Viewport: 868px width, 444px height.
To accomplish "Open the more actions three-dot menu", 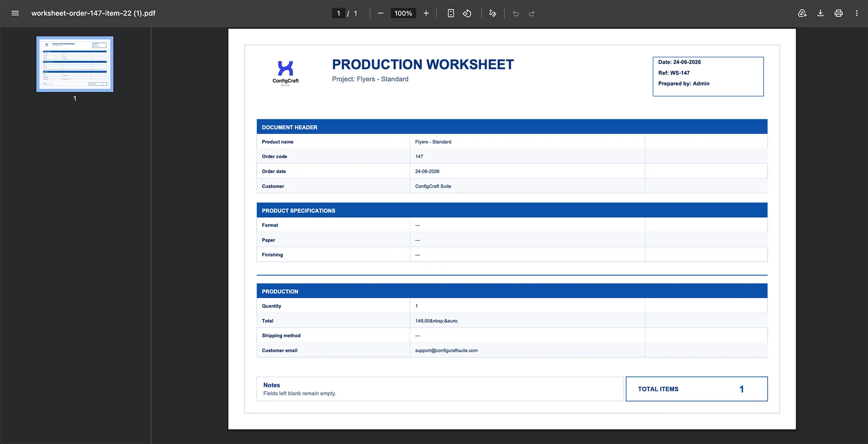I will pyautogui.click(x=857, y=13).
